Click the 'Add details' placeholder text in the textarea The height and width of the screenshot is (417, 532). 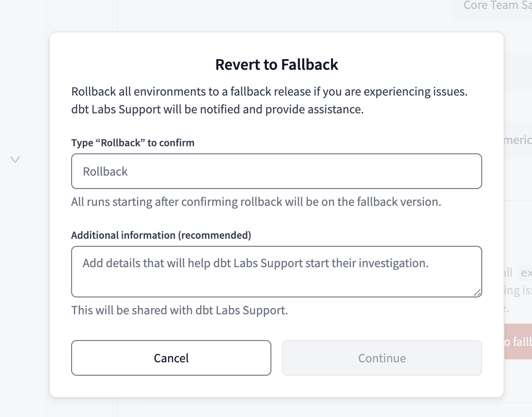tap(255, 263)
